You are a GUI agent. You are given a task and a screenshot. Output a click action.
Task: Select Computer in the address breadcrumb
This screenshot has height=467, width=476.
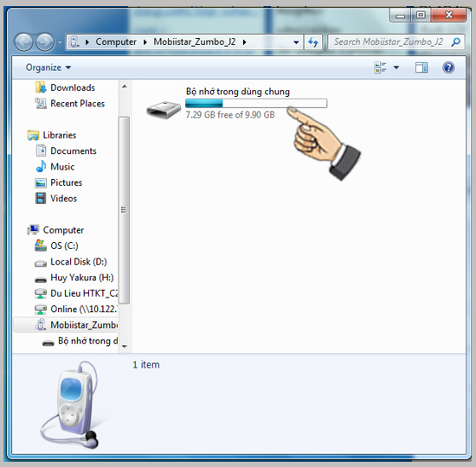pos(116,42)
